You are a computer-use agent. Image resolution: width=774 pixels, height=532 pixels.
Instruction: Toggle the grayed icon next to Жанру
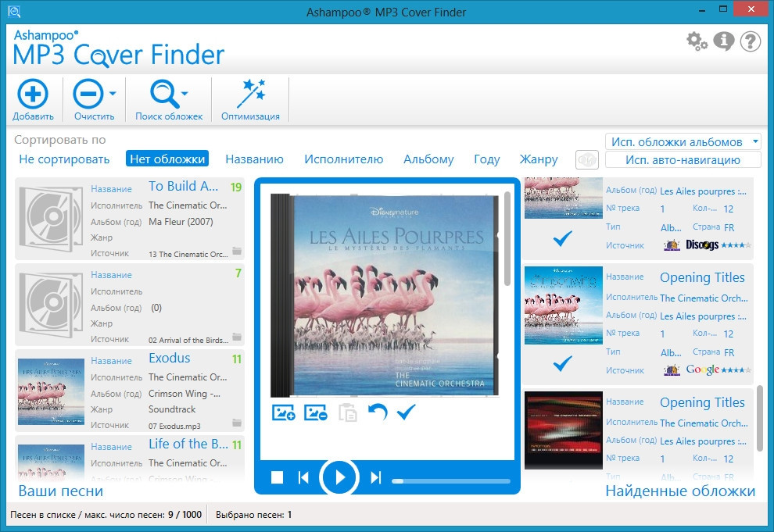click(587, 159)
